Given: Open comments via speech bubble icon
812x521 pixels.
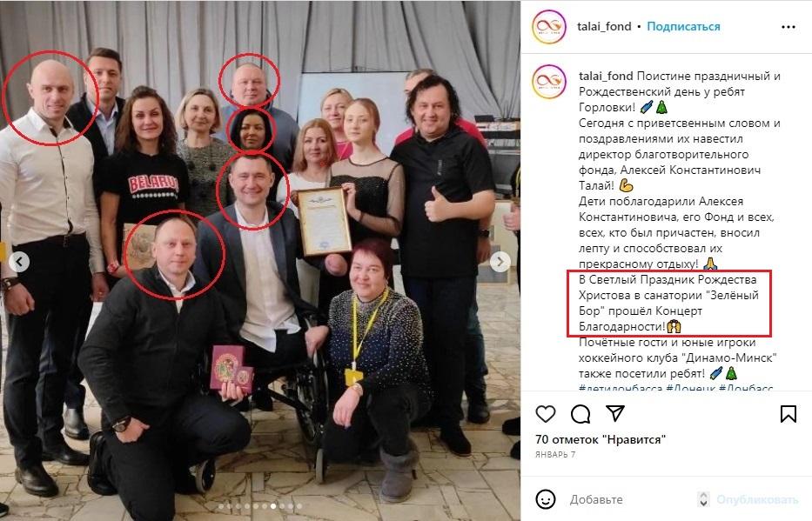Looking at the screenshot, I should pyautogui.click(x=580, y=414).
